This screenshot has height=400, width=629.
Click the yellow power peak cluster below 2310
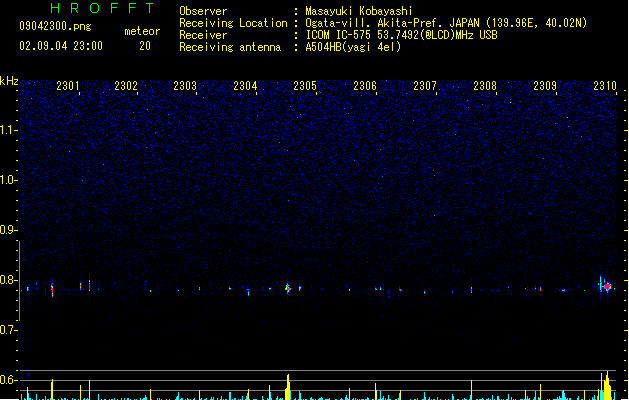click(607, 386)
